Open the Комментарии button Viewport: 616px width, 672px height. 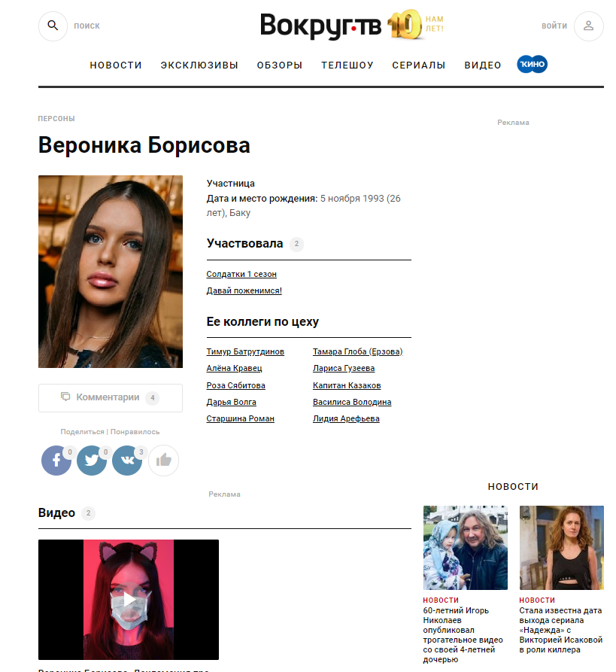(x=111, y=398)
